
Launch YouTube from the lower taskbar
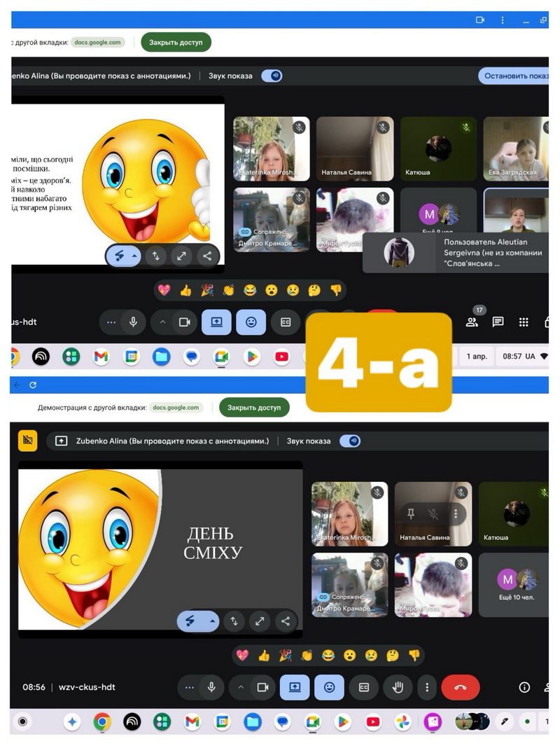click(373, 721)
